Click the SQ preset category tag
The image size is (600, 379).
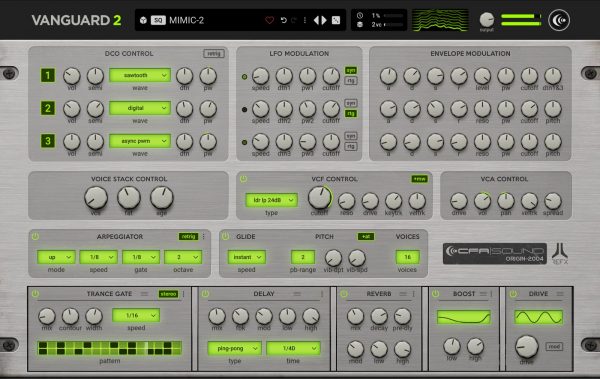tap(158, 20)
